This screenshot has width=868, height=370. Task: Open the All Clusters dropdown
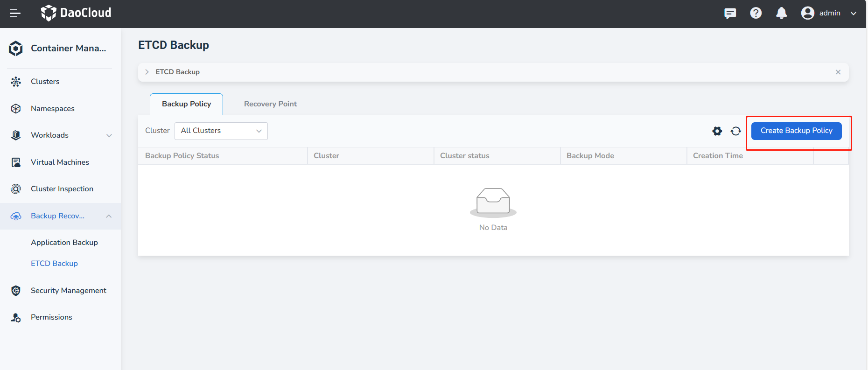coord(221,131)
